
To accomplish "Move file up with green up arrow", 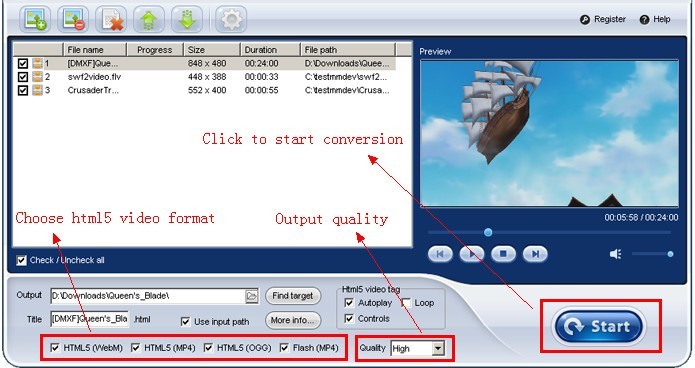I will click(x=149, y=20).
